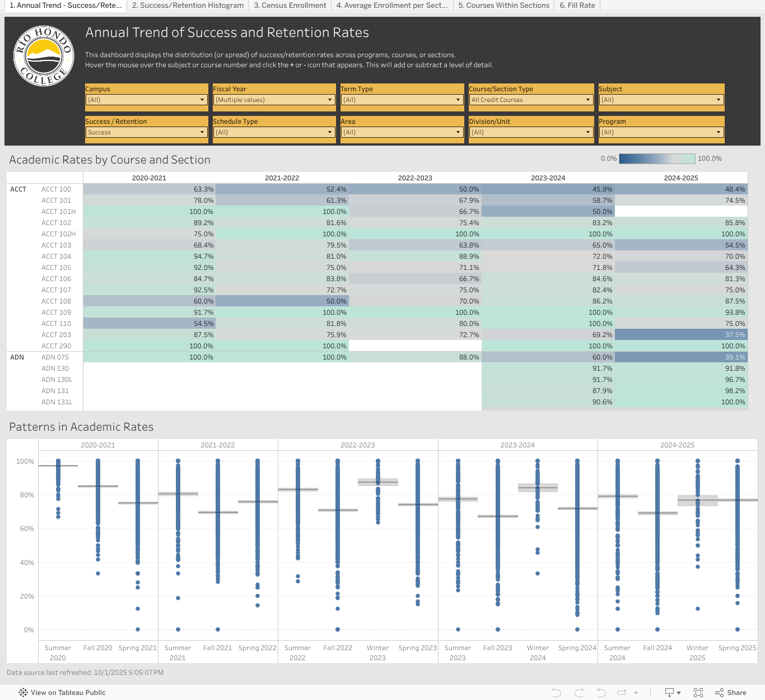
Task: Click the replay animation icon
Action: [622, 693]
